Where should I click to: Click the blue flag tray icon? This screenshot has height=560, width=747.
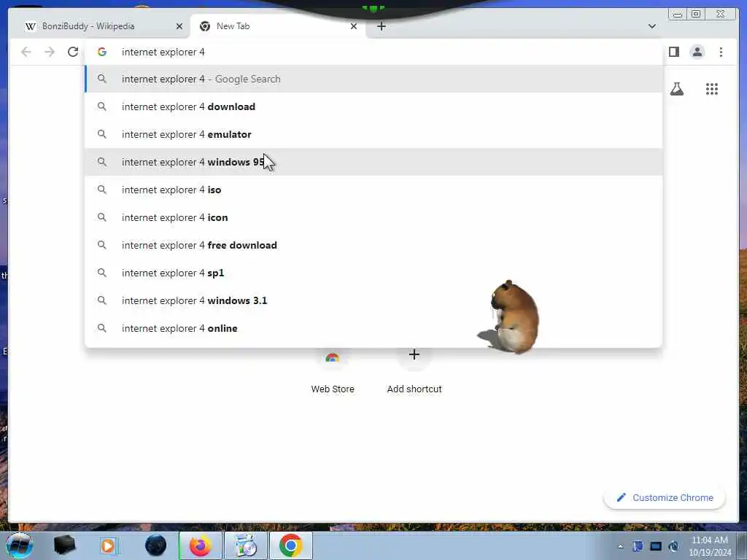click(x=638, y=546)
